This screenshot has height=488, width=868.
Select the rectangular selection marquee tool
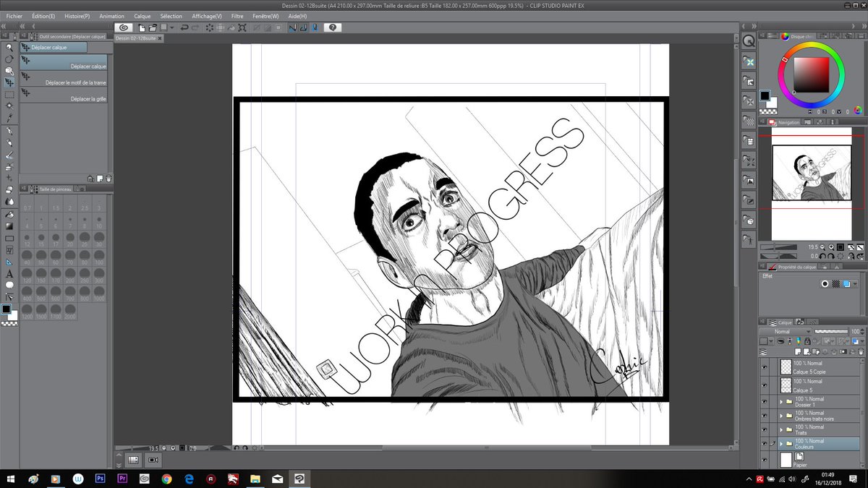click(9, 94)
